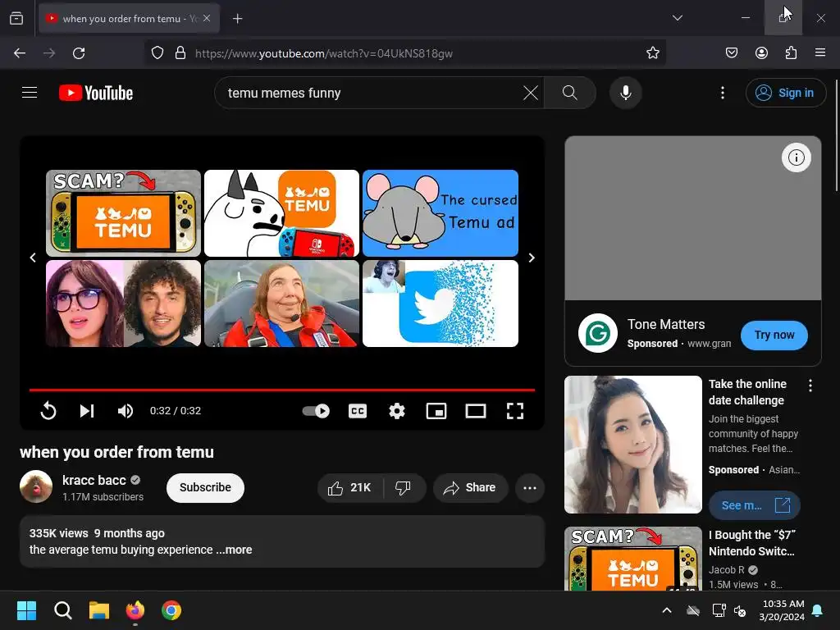
Task: Dislike the video
Action: pos(403,487)
